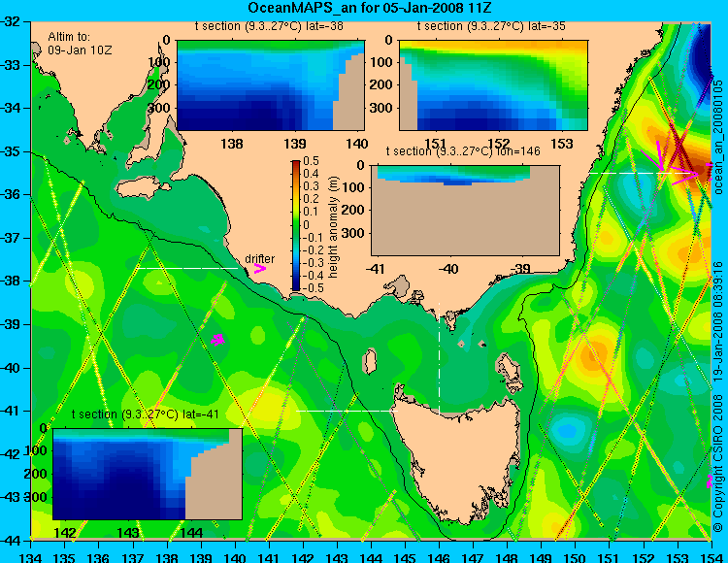Click the "© Copyright CSIRO 2008" vertical text
Image resolution: width=728 pixels, height=563 pixels.
717,462
